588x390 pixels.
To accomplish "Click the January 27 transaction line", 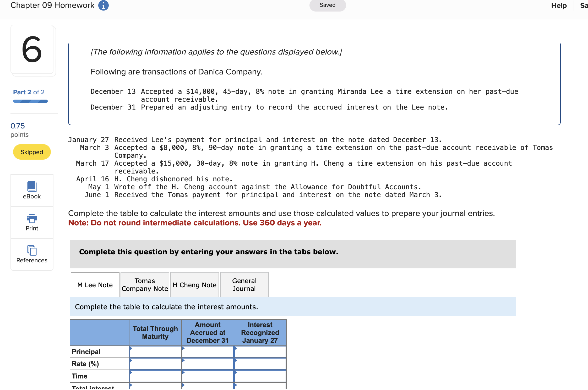I will tap(255, 140).
